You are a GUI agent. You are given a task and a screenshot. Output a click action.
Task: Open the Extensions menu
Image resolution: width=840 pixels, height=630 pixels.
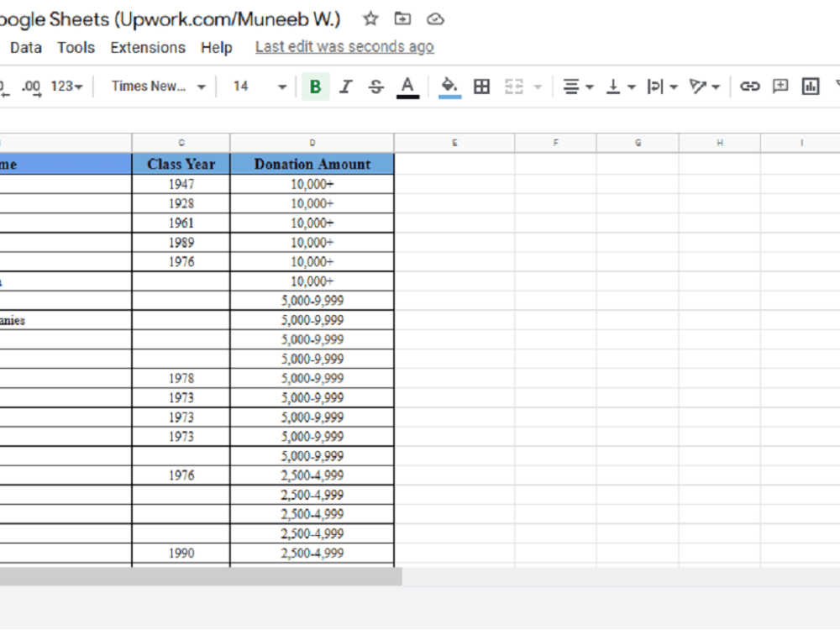[x=148, y=48]
